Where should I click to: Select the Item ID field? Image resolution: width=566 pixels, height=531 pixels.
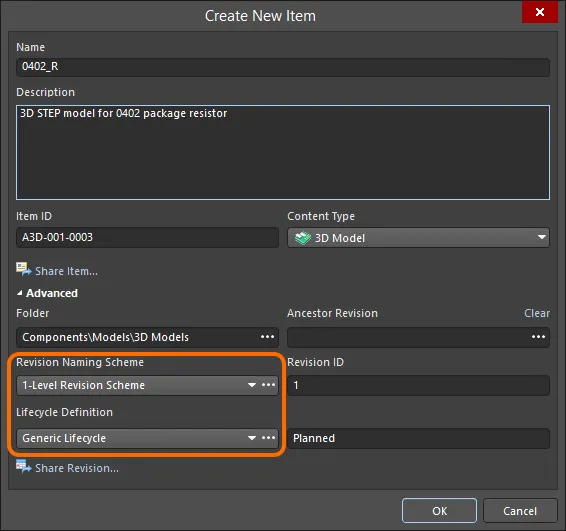pos(147,237)
